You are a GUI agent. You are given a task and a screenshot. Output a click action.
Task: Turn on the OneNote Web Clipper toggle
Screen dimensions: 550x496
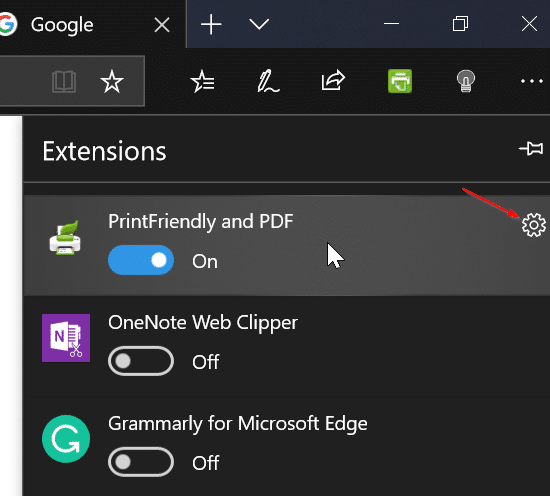tap(141, 361)
